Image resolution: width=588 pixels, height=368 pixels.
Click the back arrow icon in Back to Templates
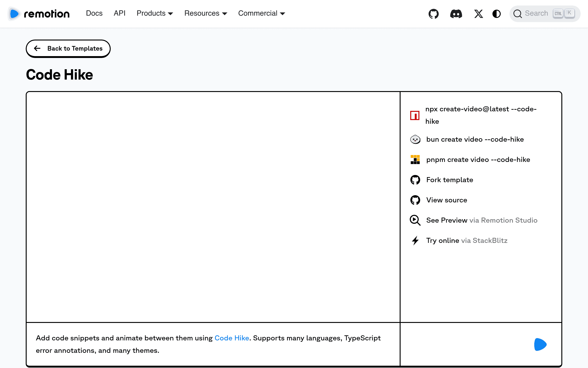click(37, 49)
